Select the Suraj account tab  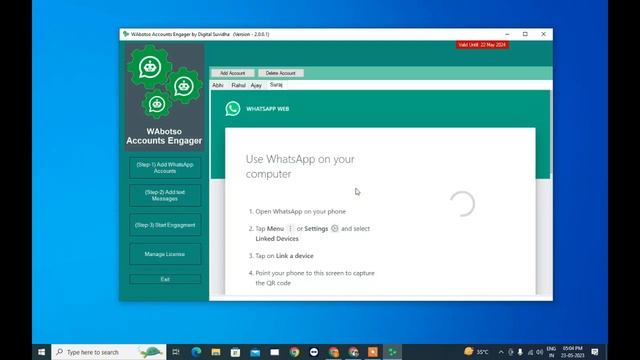276,85
